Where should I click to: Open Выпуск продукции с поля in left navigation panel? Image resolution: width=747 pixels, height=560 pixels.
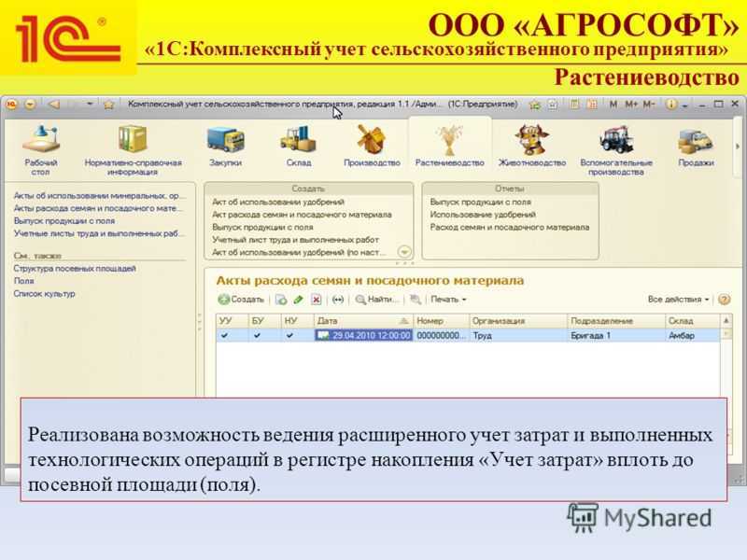coord(64,221)
